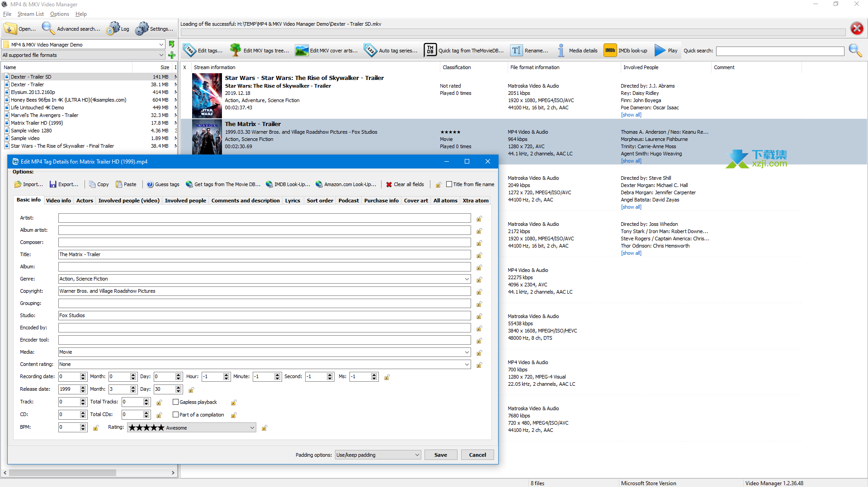Viewport: 868px width, 487px height.
Task: Start Auto tag series
Action: tap(391, 51)
